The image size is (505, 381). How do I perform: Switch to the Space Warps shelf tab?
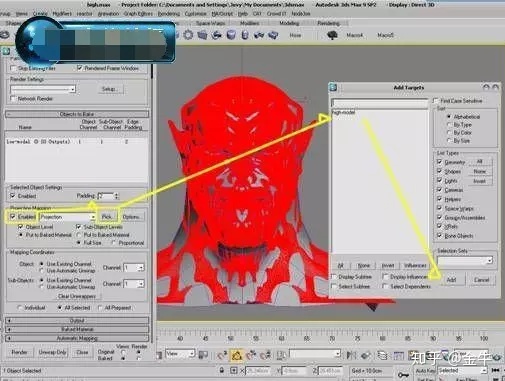coord(210,23)
